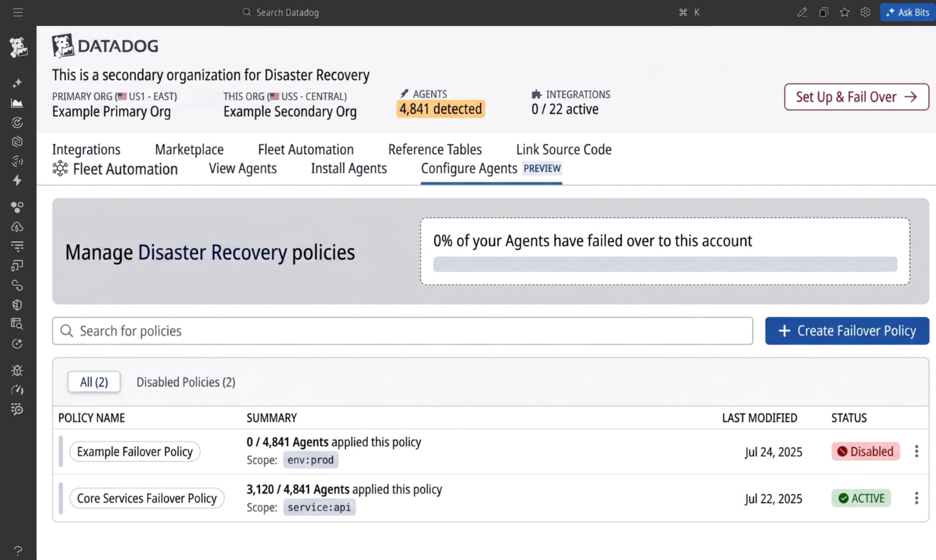
Task: Click Create Failover Policy button
Action: 847,331
